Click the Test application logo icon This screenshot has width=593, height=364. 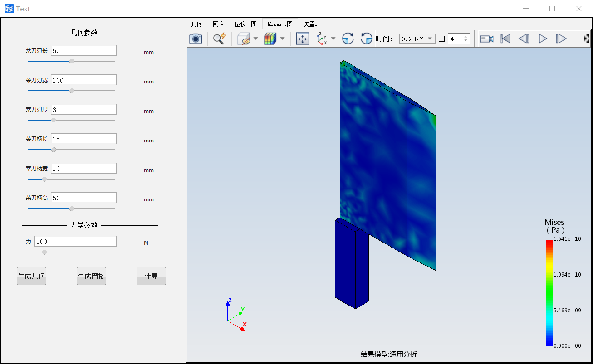tap(9, 9)
